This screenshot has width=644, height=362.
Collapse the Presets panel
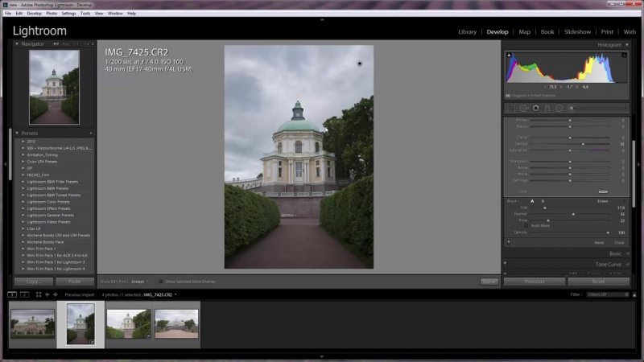click(x=17, y=133)
